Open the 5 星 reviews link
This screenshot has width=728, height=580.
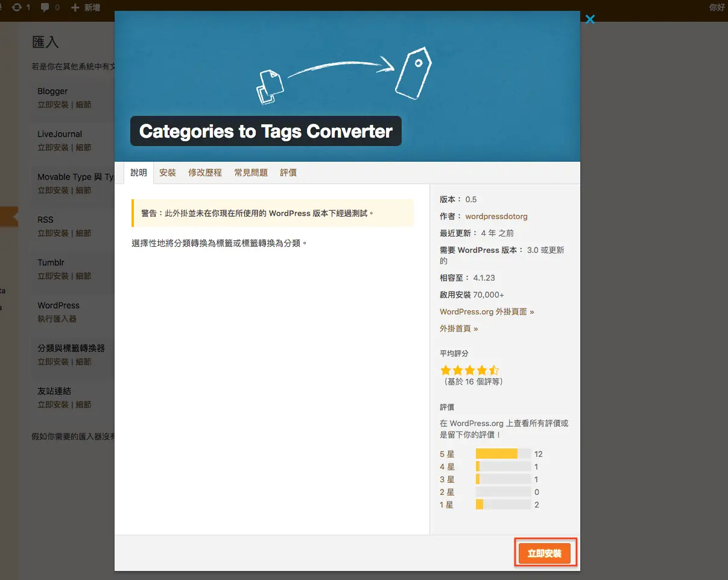pyautogui.click(x=447, y=454)
